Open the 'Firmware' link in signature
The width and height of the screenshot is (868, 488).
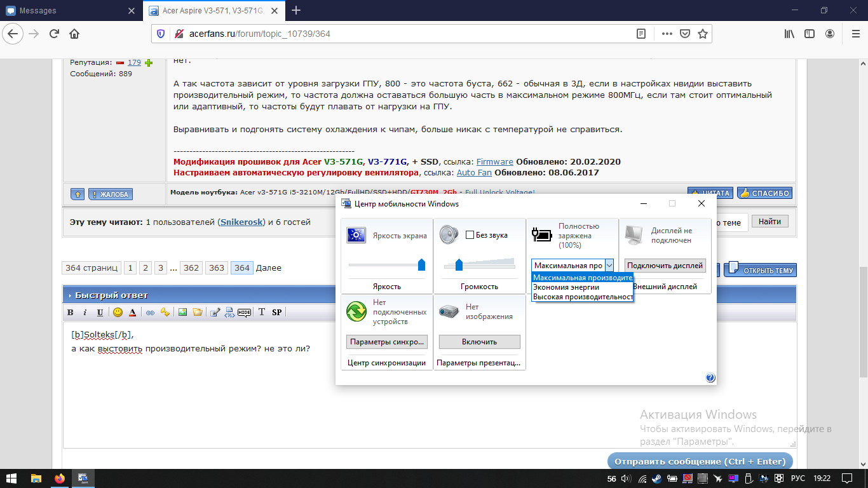click(x=495, y=162)
